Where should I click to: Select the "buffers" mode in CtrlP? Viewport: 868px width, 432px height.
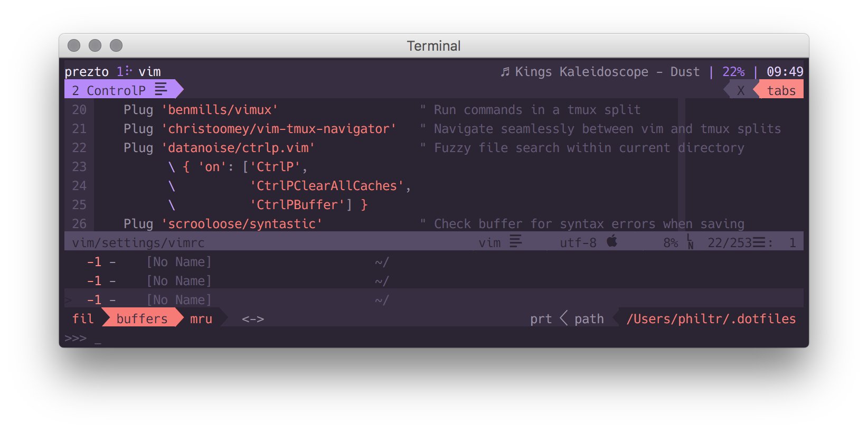[x=141, y=319]
